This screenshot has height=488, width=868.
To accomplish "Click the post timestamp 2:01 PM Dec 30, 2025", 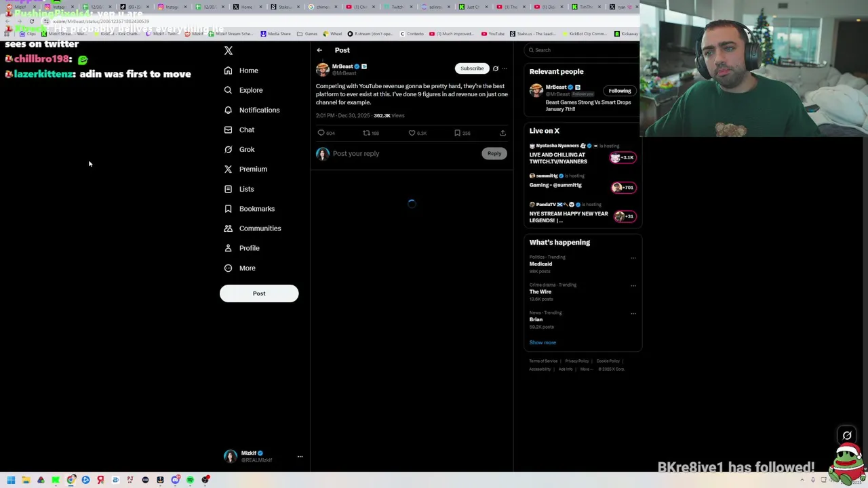I will 343,116.
